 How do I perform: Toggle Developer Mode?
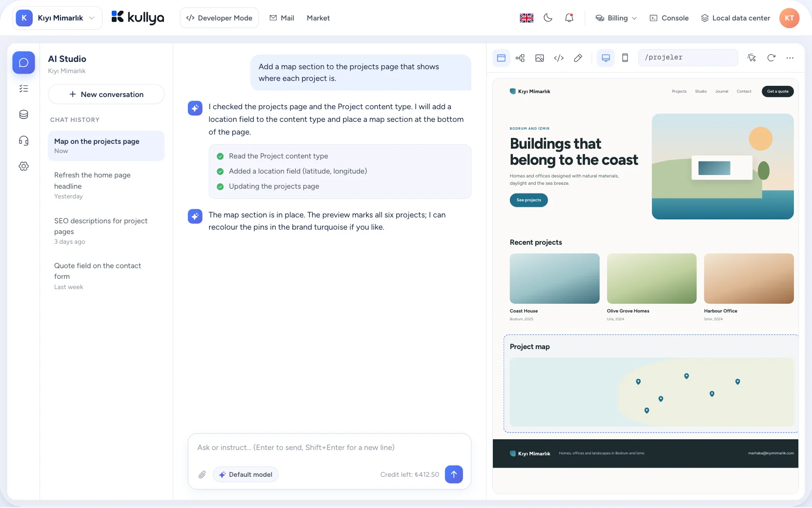tap(219, 18)
